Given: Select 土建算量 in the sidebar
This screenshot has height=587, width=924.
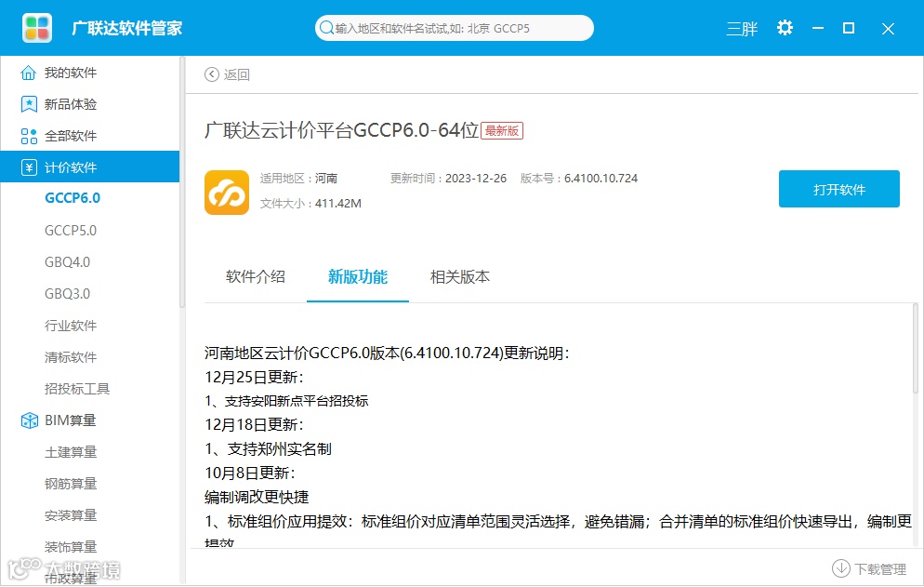Looking at the screenshot, I should 71,452.
